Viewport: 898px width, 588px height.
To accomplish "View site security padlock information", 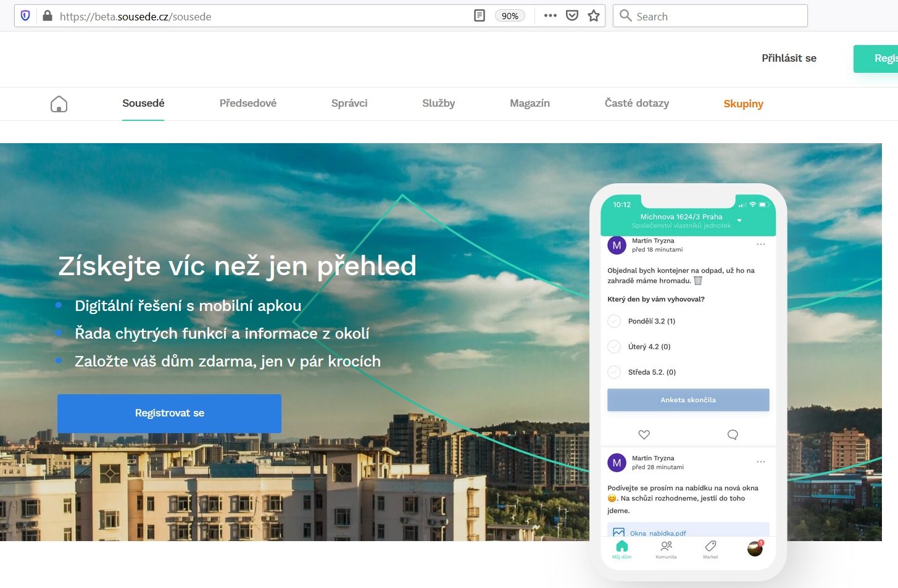I will coord(48,16).
